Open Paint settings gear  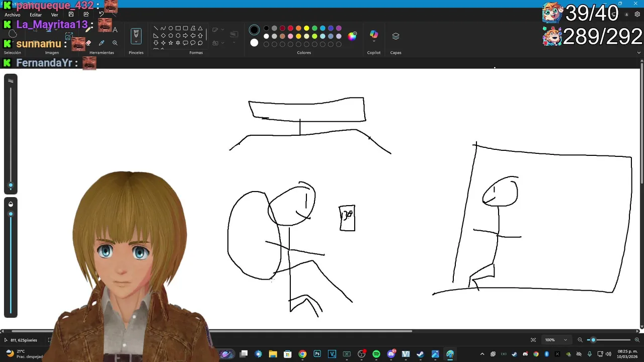[x=637, y=15]
